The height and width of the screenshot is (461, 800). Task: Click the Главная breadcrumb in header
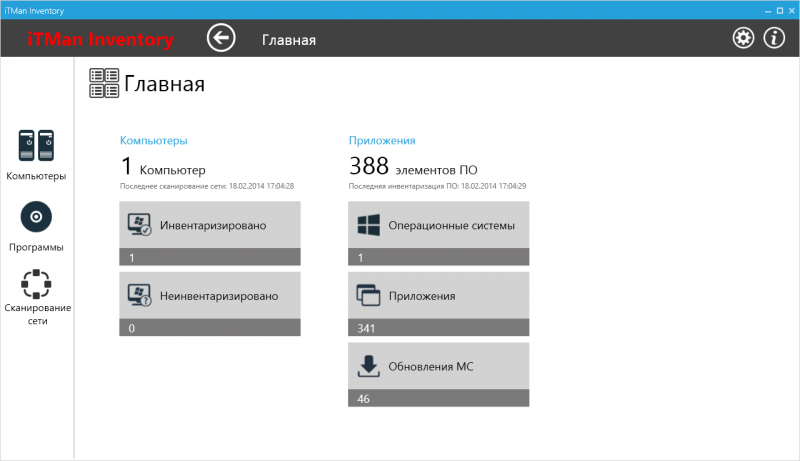[x=289, y=40]
